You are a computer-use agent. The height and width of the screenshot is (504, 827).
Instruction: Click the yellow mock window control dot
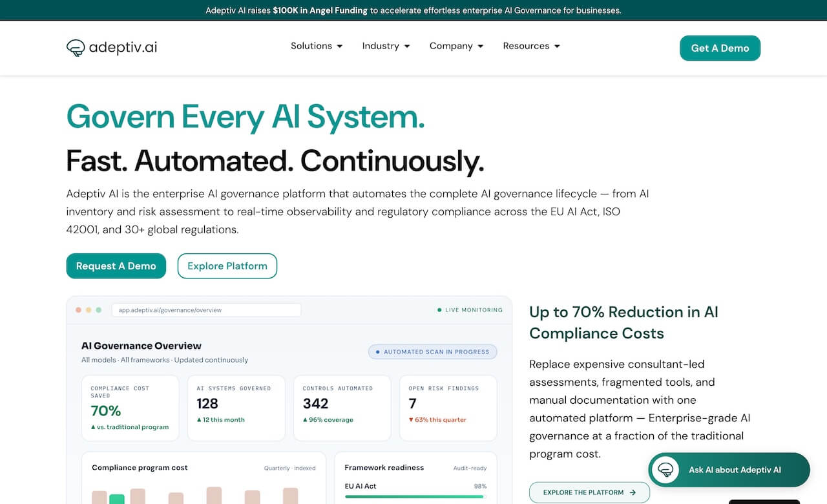click(x=89, y=310)
